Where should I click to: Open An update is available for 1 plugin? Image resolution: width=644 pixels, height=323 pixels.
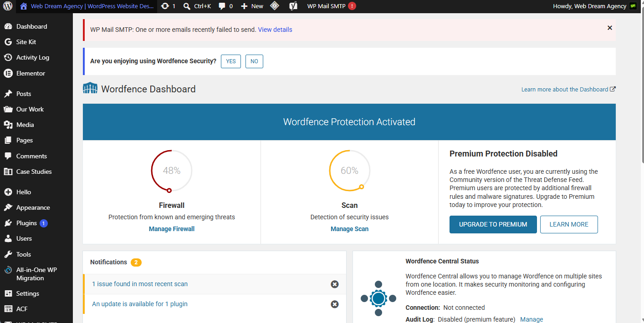tap(140, 304)
